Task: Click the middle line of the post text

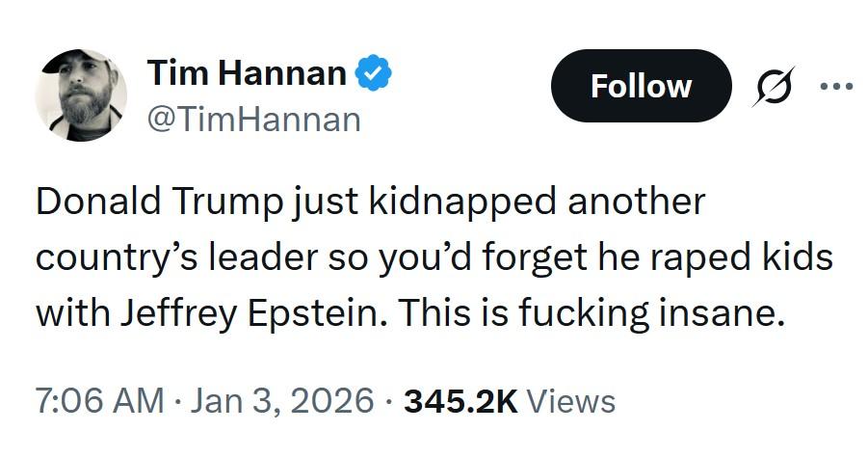Action: 434,257
